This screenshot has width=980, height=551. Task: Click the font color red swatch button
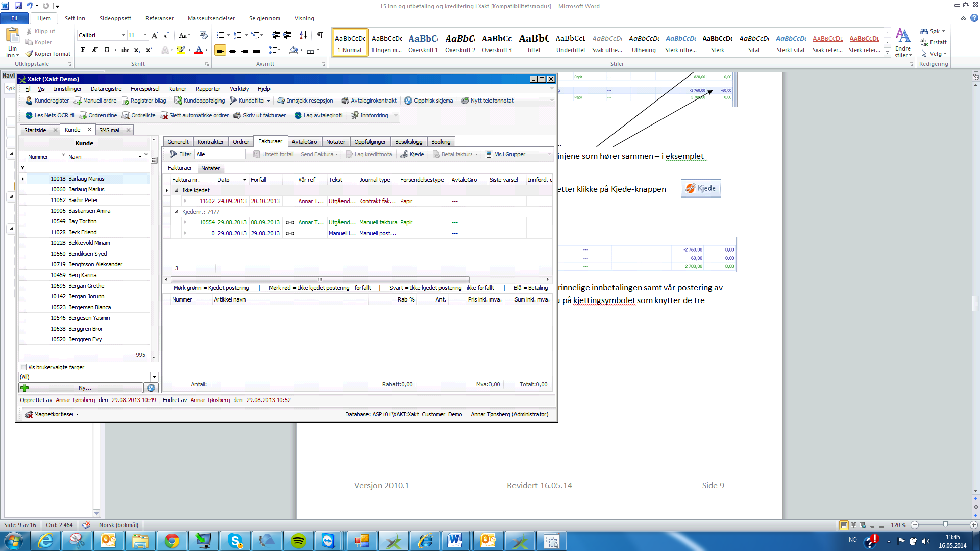199,50
